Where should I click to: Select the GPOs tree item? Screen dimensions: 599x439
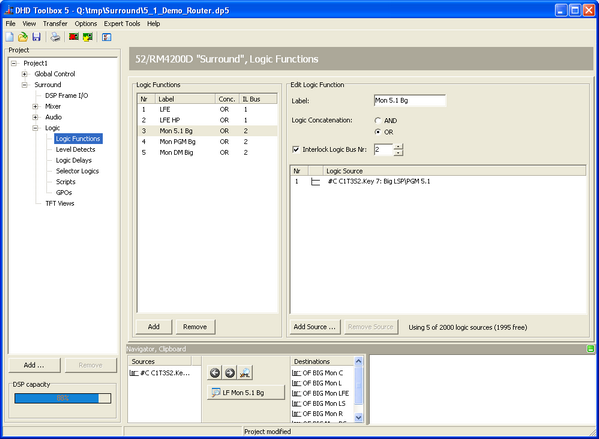pos(64,193)
